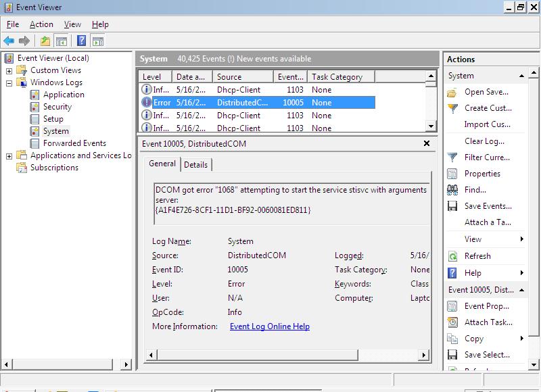Expand Applications and Services Logs node
Viewport: 541px width, 392px height.
click(9, 156)
